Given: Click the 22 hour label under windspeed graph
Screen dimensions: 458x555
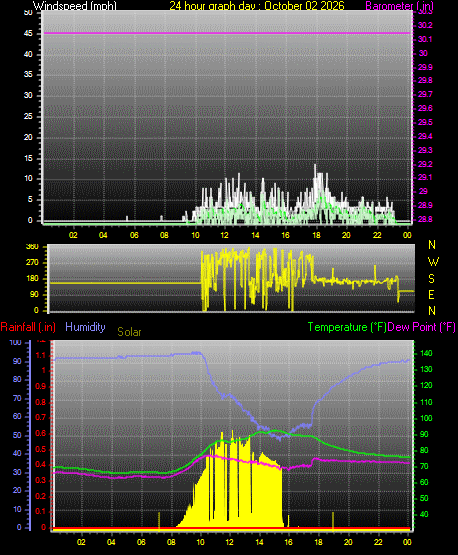Looking at the screenshot, I should point(377,235).
